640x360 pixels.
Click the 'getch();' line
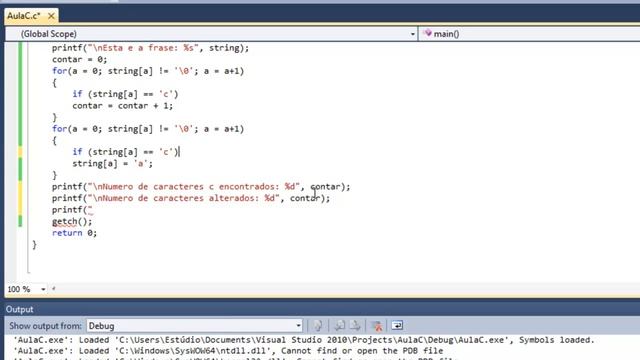(x=72, y=221)
